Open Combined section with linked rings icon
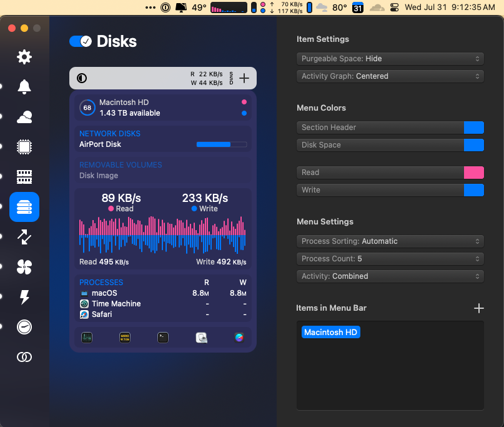Viewport: 504px width, 427px height. [x=24, y=357]
